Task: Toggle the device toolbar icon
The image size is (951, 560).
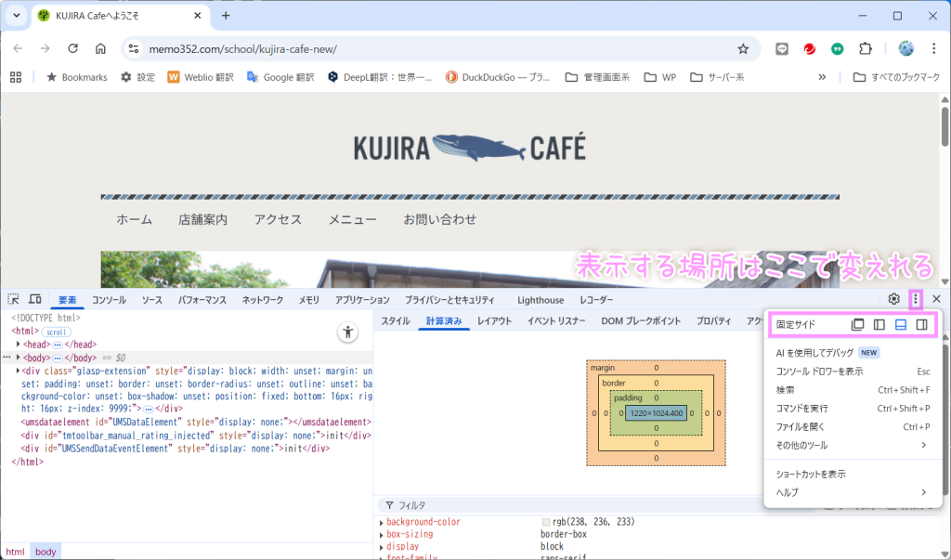Action: coord(34,300)
